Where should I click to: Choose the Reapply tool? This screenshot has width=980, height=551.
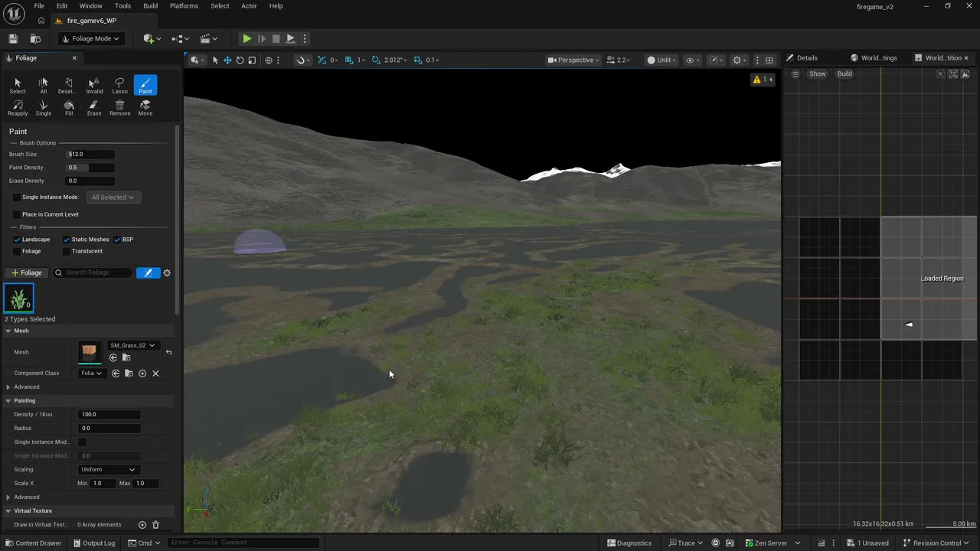tap(18, 108)
